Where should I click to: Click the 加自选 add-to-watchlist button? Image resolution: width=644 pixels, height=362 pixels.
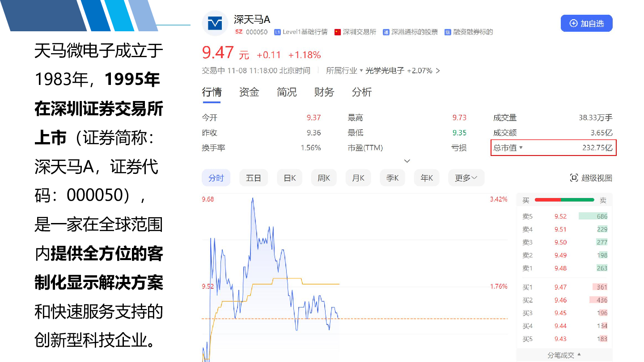(586, 24)
